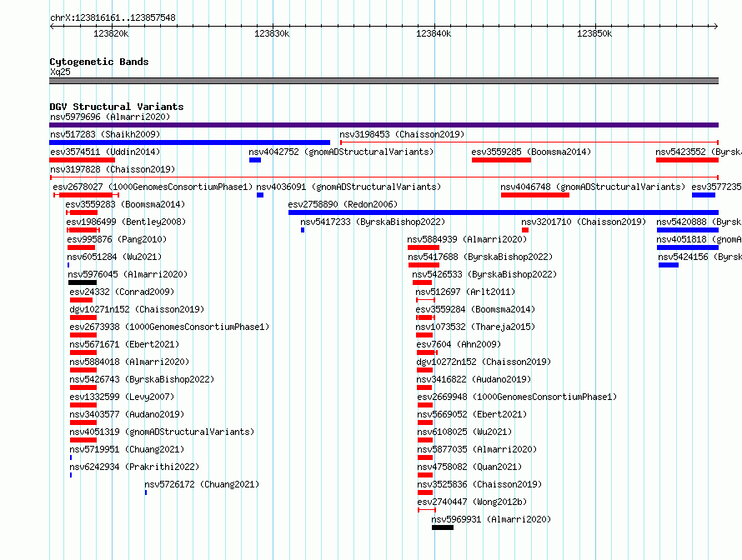Click the black nsv5976045 variant bar
This screenshot has width=742, height=560.
[83, 282]
